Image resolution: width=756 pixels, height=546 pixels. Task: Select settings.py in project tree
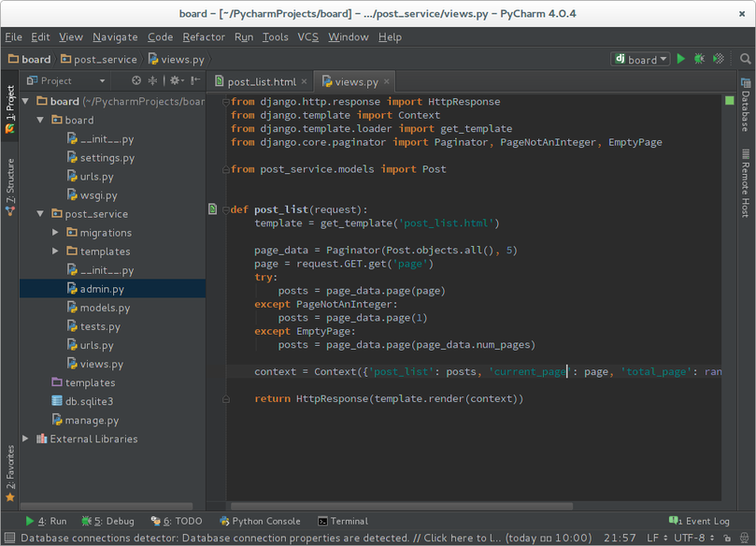pyautogui.click(x=101, y=157)
